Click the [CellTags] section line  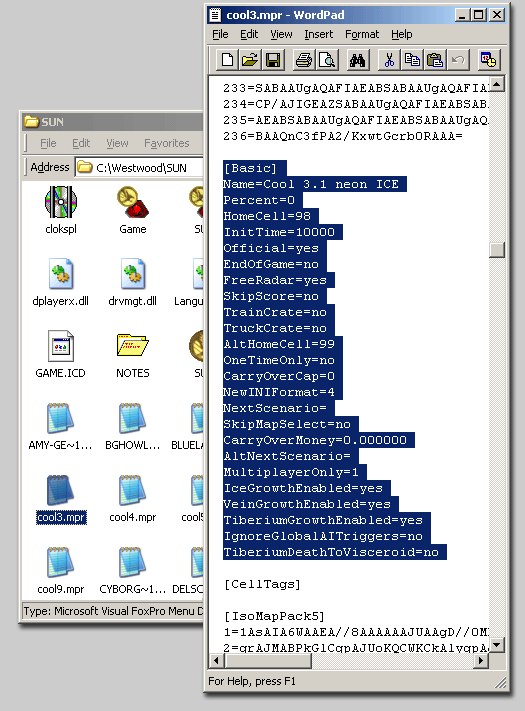pos(262,584)
